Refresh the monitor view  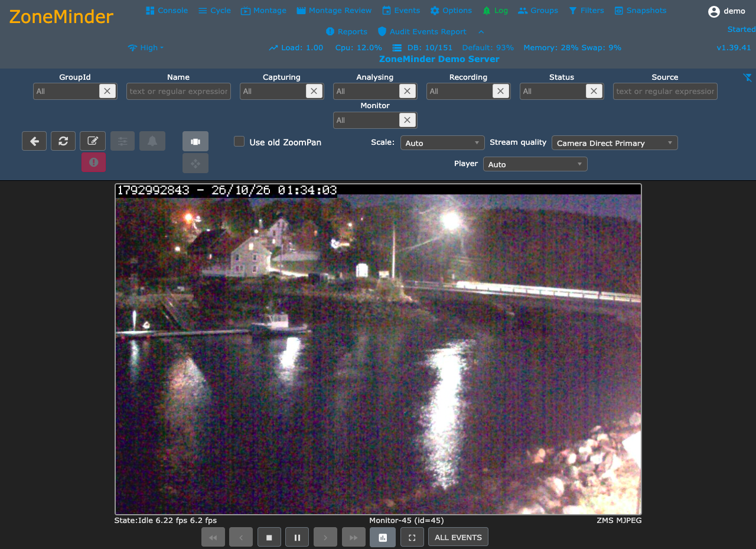(x=63, y=141)
